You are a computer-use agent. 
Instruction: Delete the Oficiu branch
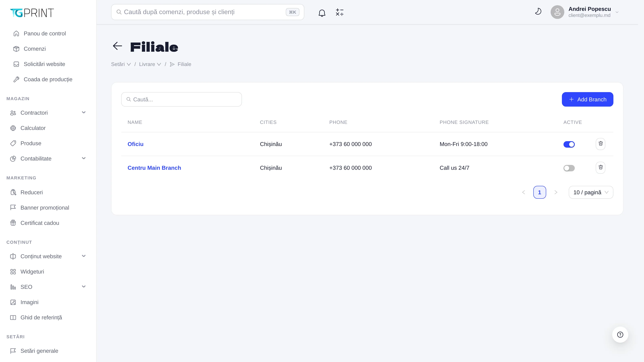(x=601, y=144)
